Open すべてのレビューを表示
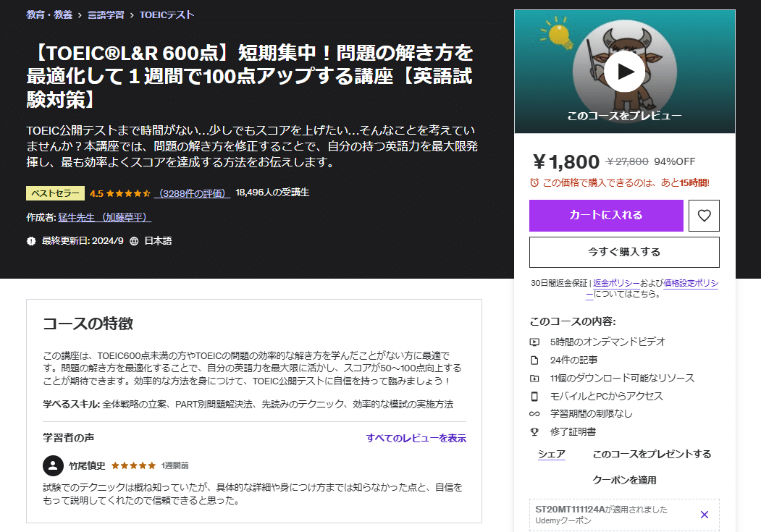 click(416, 438)
